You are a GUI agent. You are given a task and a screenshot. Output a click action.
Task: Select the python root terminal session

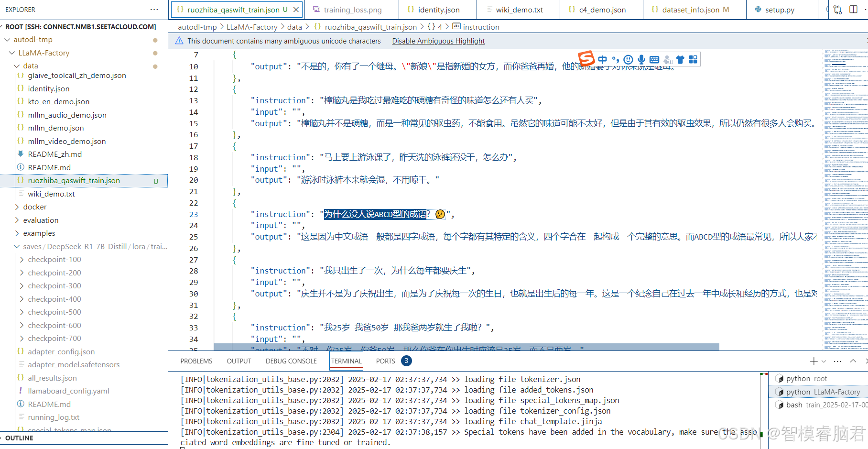(819, 379)
